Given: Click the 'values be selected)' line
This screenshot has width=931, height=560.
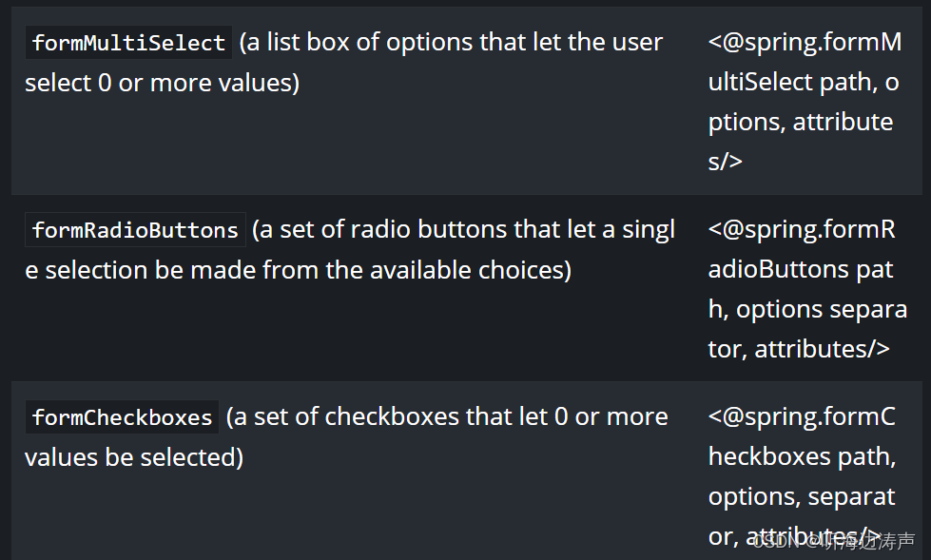Looking at the screenshot, I should 134,457.
